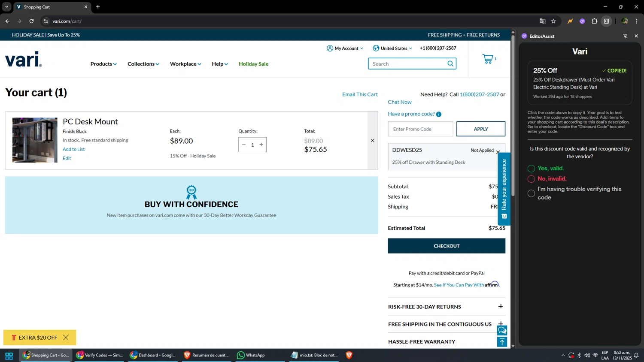Bookmark this page with star icon

click(553, 21)
